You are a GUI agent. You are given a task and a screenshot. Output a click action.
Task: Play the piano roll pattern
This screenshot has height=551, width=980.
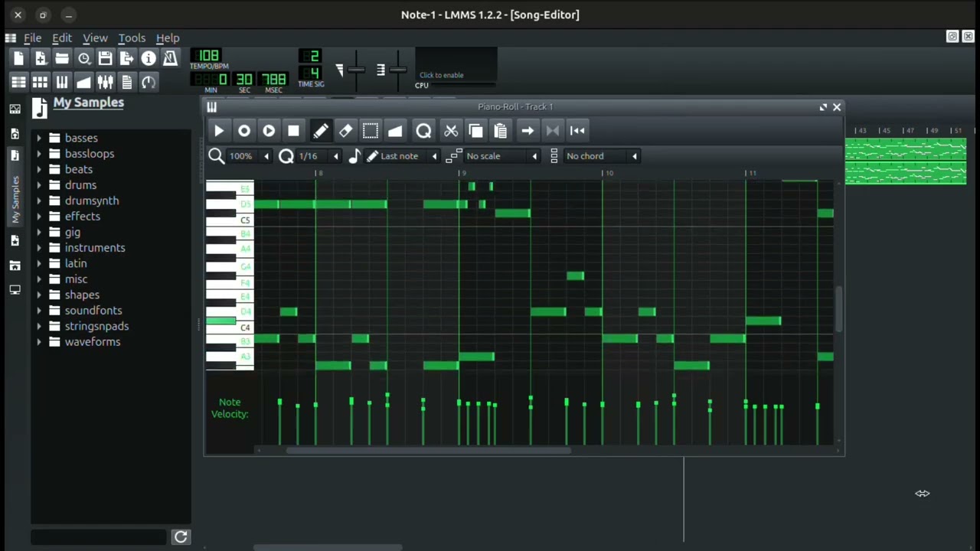click(x=219, y=131)
